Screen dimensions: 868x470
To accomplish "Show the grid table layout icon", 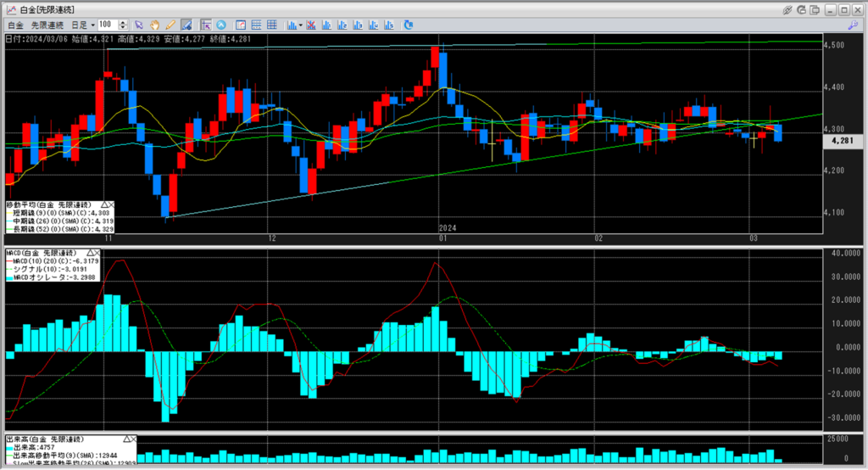I will [272, 25].
